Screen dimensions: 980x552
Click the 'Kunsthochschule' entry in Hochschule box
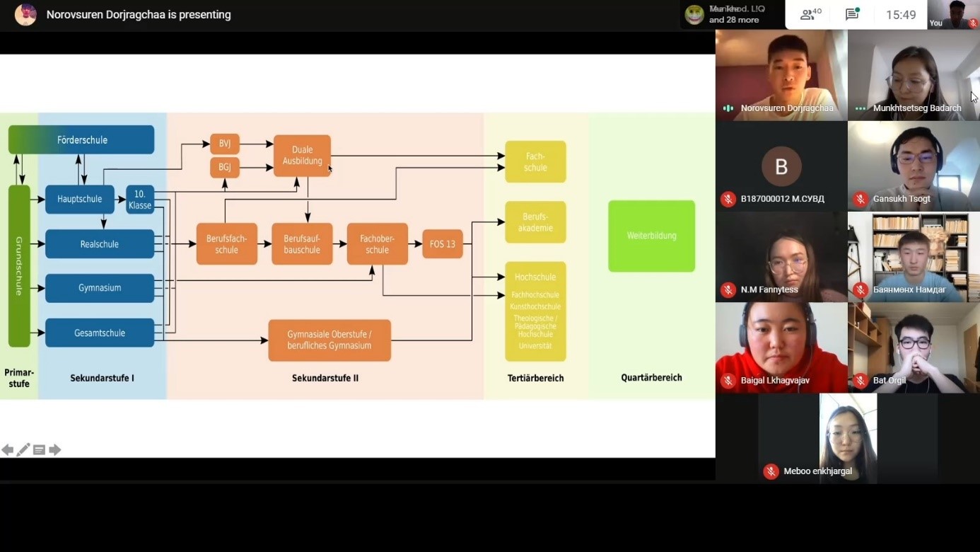(535, 306)
